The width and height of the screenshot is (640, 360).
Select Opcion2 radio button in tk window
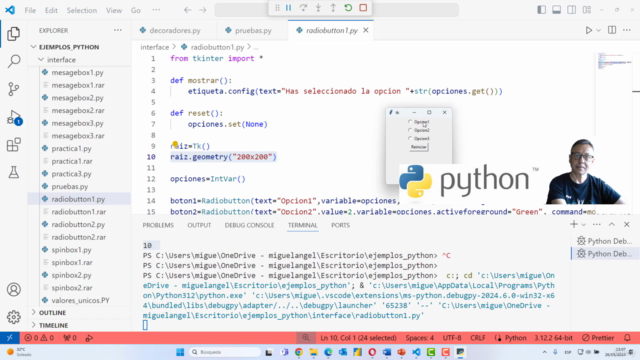click(x=419, y=130)
